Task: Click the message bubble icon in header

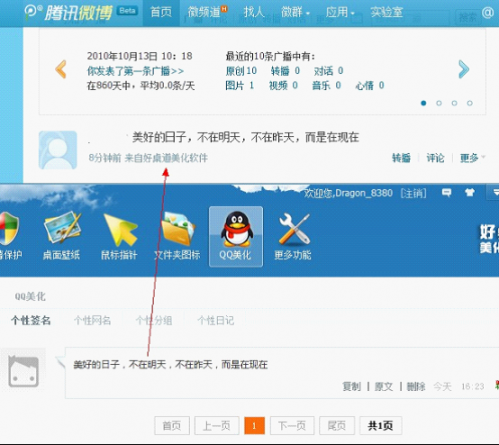Action: point(447,192)
